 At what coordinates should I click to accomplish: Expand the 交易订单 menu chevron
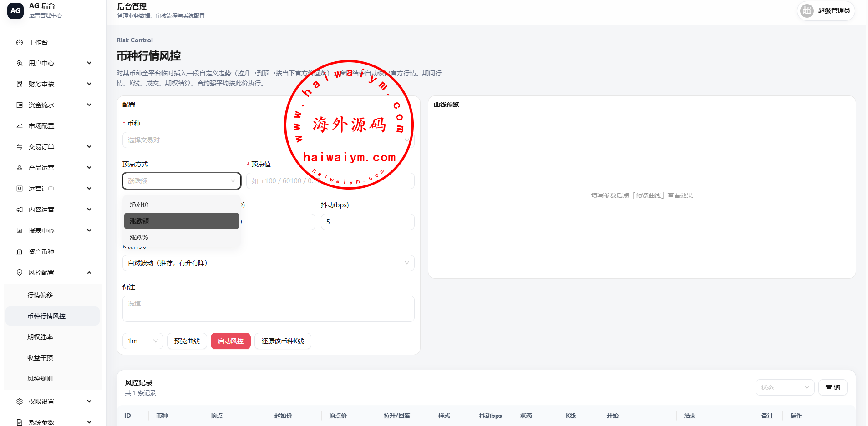click(x=89, y=147)
